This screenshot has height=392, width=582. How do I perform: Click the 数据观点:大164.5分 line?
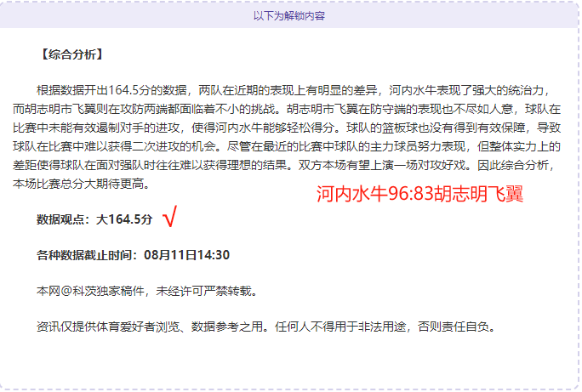pos(94,219)
